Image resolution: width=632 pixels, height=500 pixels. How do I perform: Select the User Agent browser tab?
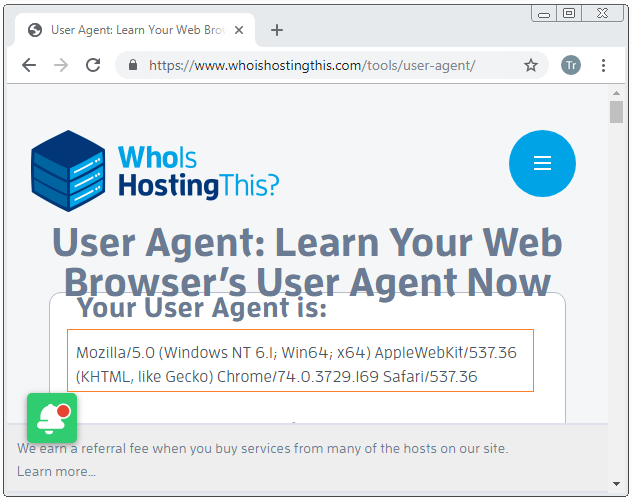tap(135, 30)
